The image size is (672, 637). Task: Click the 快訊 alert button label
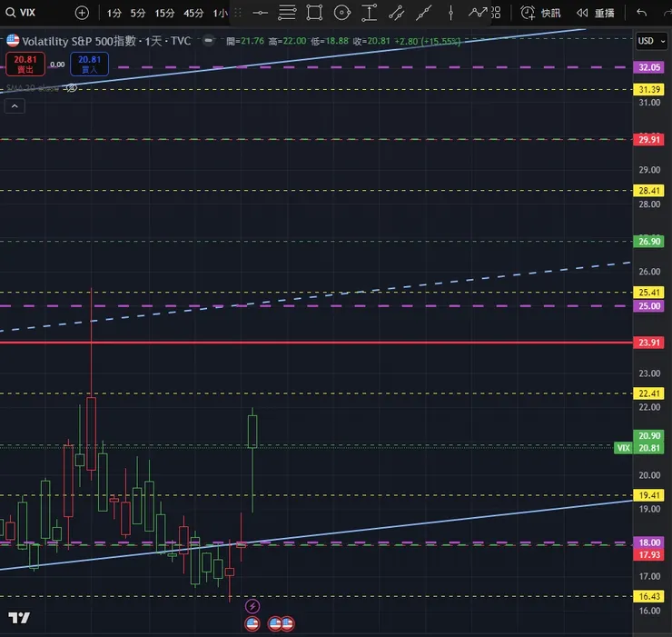coord(550,14)
